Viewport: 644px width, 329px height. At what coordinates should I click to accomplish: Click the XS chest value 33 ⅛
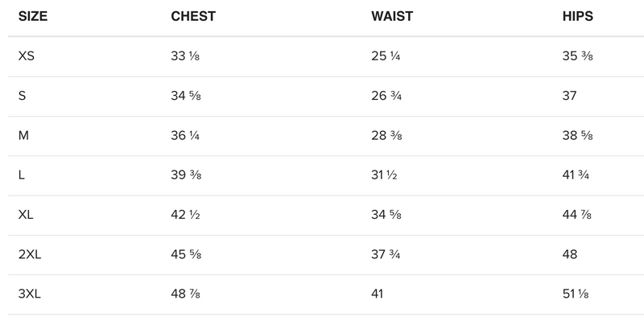(185, 56)
